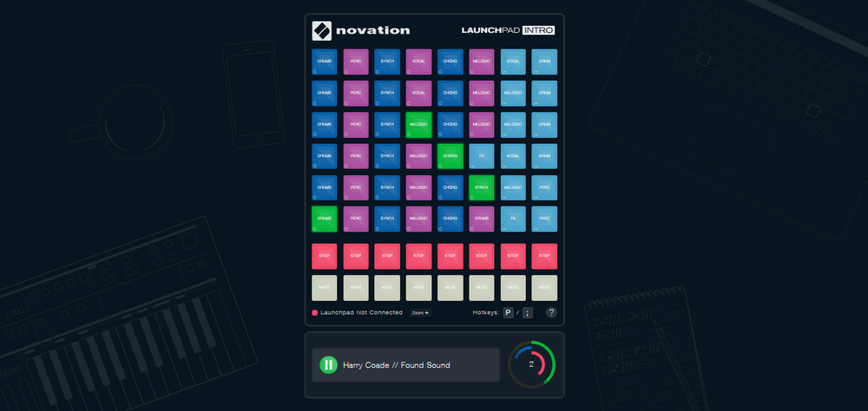Click the semicolon hotkey button
The image size is (868, 411).
(527, 312)
